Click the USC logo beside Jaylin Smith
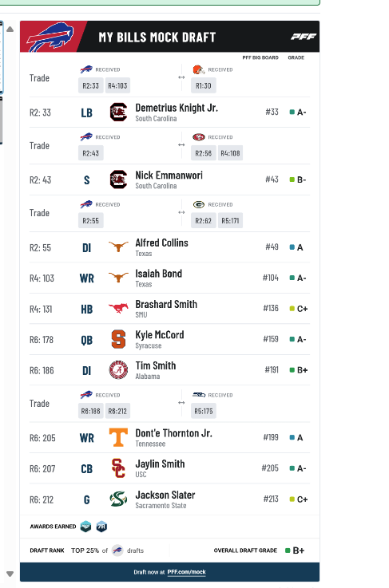The height and width of the screenshot is (588, 389). (x=118, y=468)
